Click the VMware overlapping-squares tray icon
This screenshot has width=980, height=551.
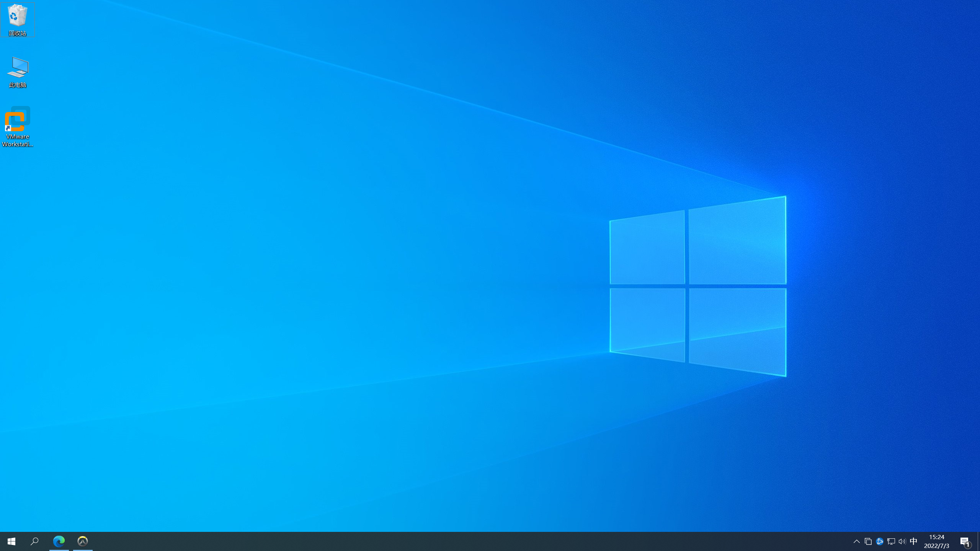tap(868, 541)
